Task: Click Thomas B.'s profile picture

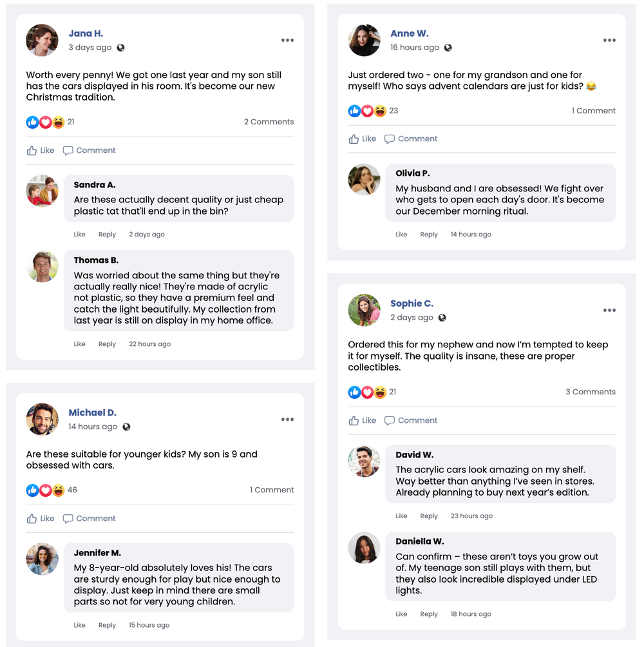Action: point(43,267)
